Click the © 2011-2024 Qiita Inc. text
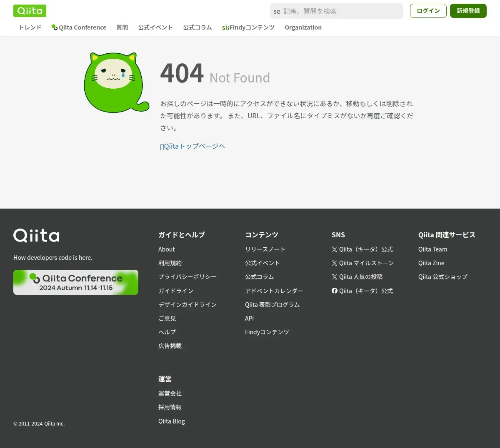This screenshot has height=448, width=500. coord(39,424)
